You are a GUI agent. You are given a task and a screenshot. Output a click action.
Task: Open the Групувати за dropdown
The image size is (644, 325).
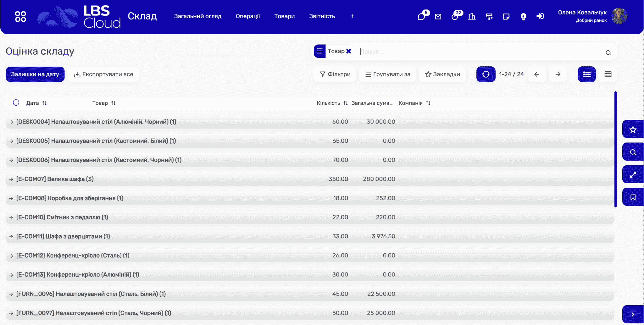point(388,74)
